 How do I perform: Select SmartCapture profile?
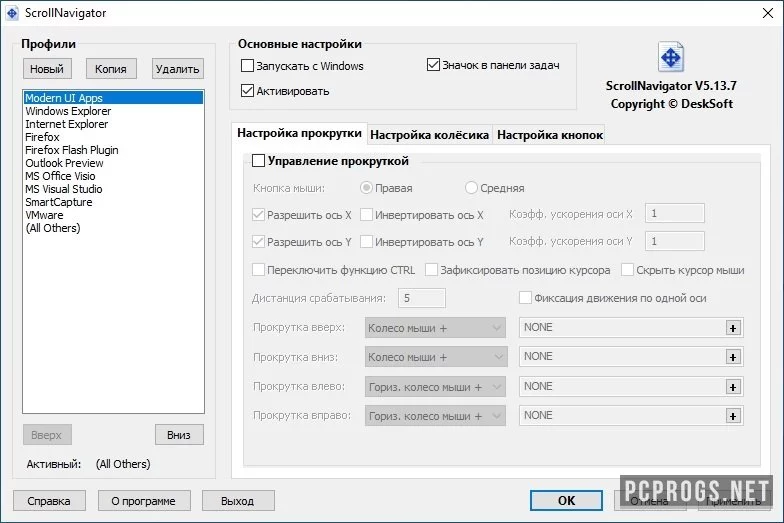pyautogui.click(x=114, y=202)
